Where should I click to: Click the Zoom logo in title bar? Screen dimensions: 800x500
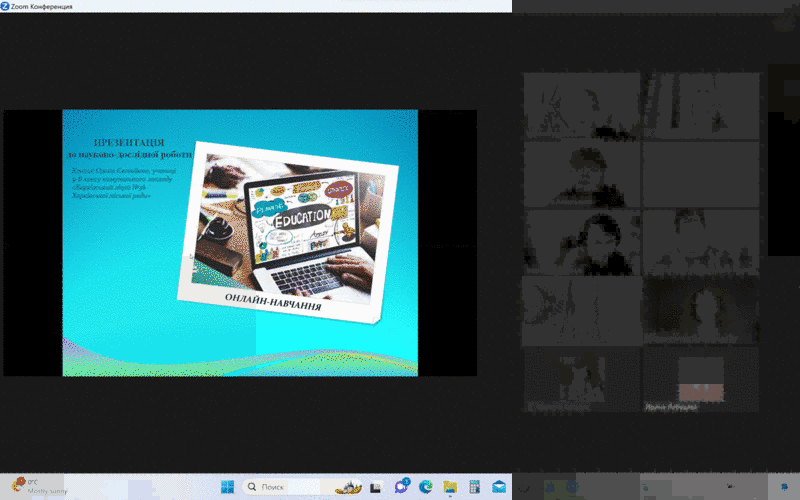(x=6, y=6)
